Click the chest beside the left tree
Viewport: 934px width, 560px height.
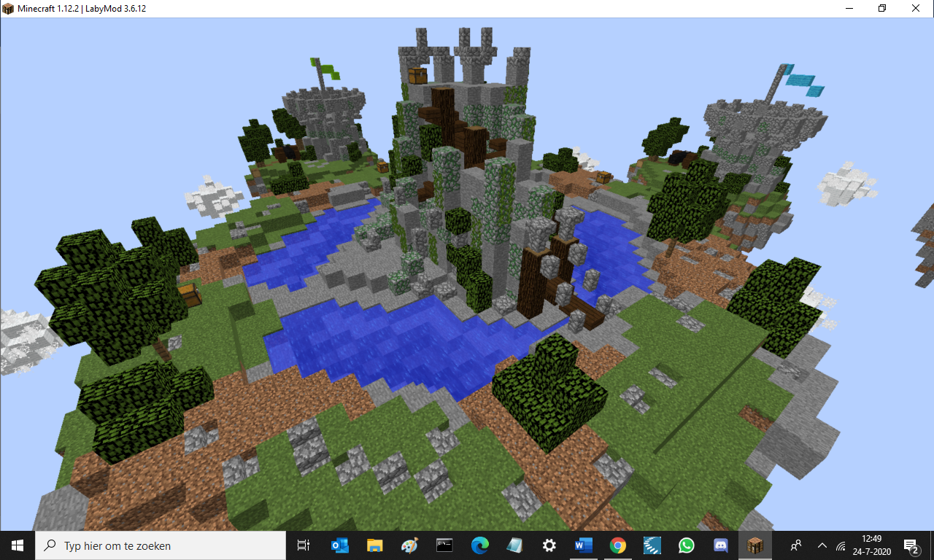coord(189,295)
